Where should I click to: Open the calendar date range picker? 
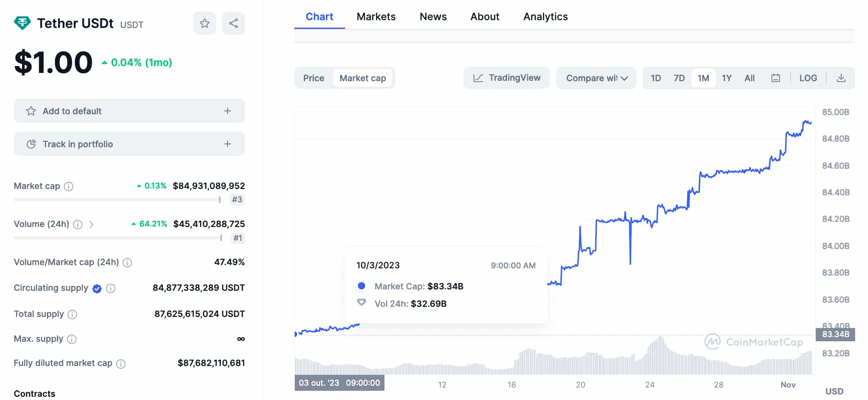coord(775,78)
